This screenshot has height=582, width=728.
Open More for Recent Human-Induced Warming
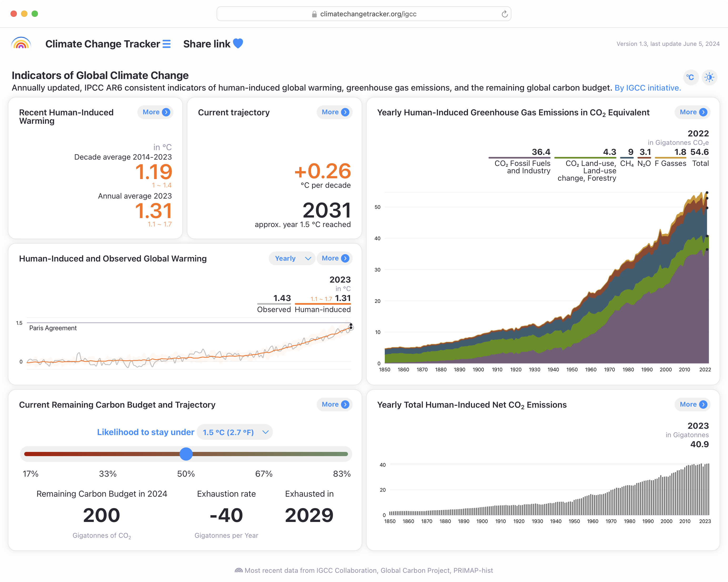click(155, 112)
